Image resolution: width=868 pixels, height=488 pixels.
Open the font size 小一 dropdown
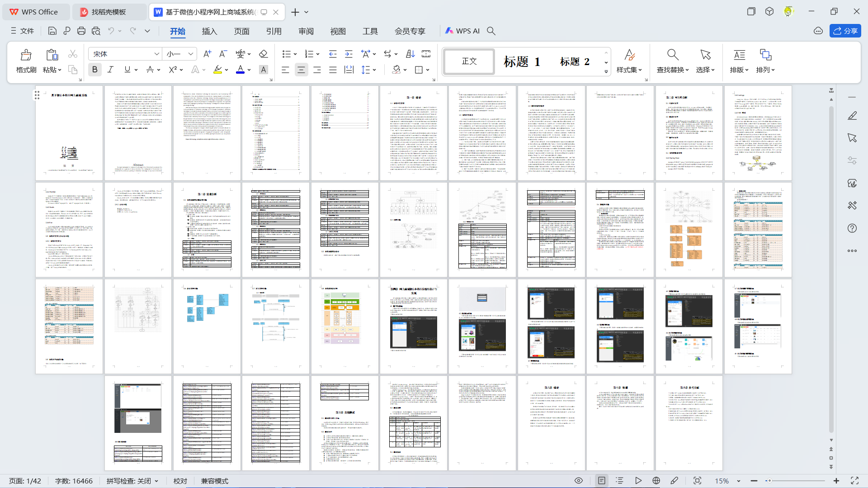pyautogui.click(x=191, y=54)
